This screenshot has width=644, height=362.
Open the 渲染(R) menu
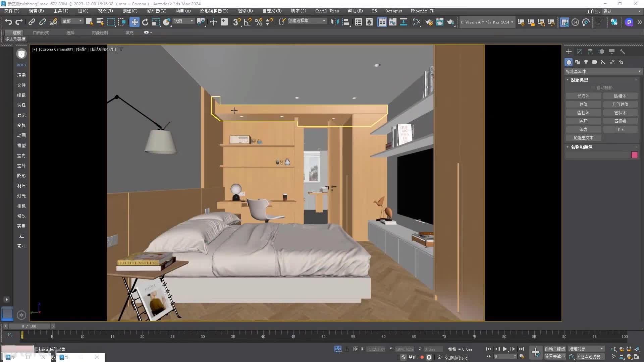245,11
